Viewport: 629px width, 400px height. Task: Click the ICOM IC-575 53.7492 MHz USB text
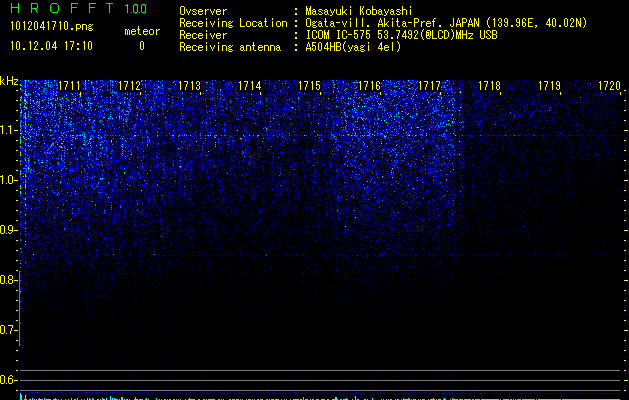pos(401,35)
